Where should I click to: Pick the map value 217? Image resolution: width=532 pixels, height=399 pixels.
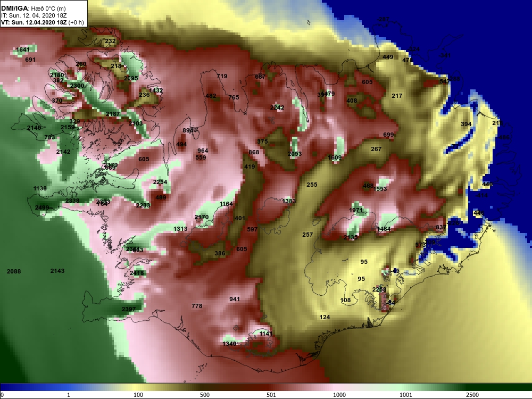[x=397, y=96]
